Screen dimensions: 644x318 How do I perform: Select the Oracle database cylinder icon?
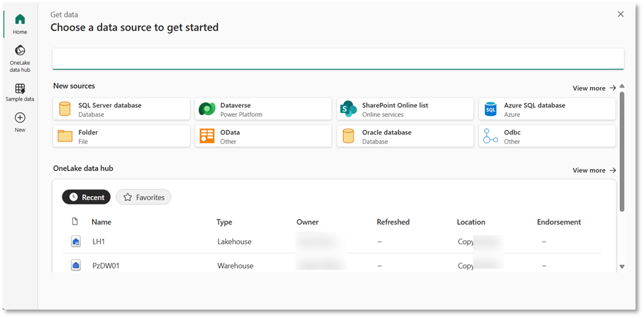click(x=348, y=136)
